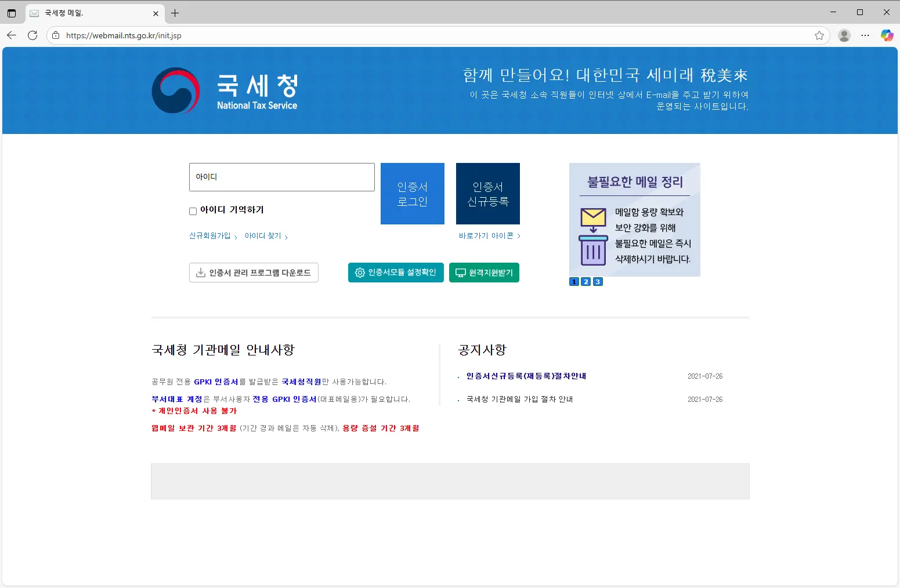The height and width of the screenshot is (588, 900).
Task: Open browser settings and more menu
Action: [865, 35]
